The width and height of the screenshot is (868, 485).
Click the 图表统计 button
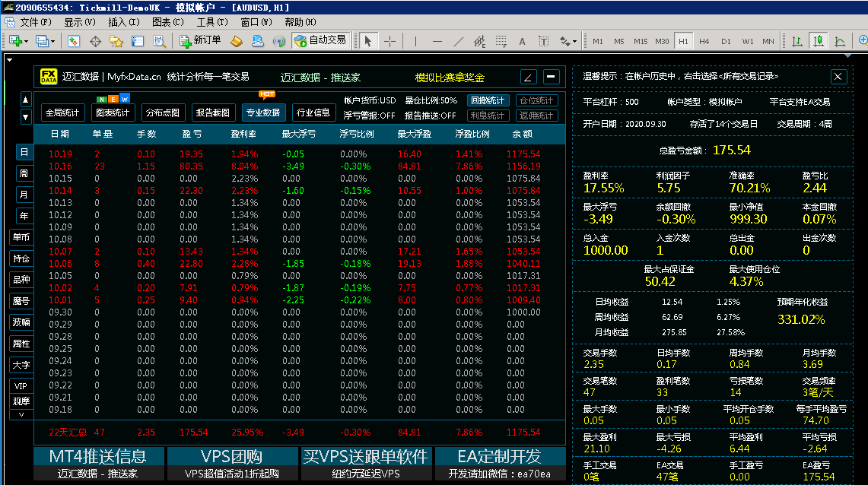tap(113, 113)
